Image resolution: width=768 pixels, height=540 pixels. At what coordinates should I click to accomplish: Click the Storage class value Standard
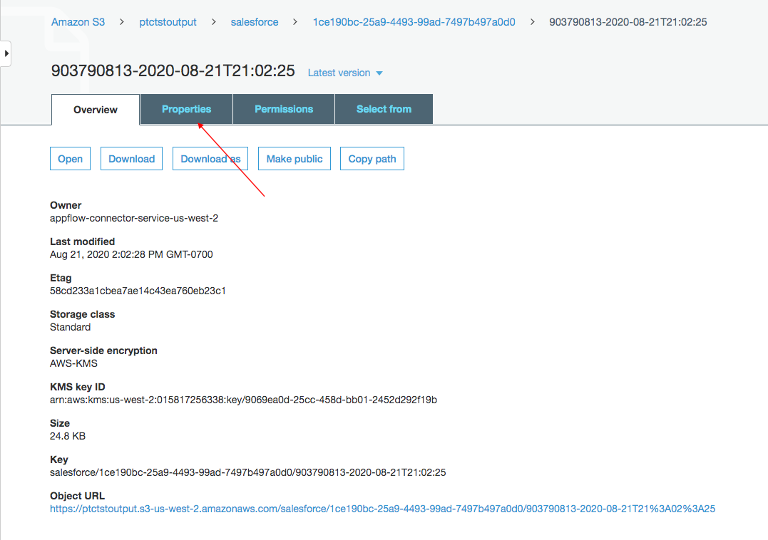click(70, 327)
